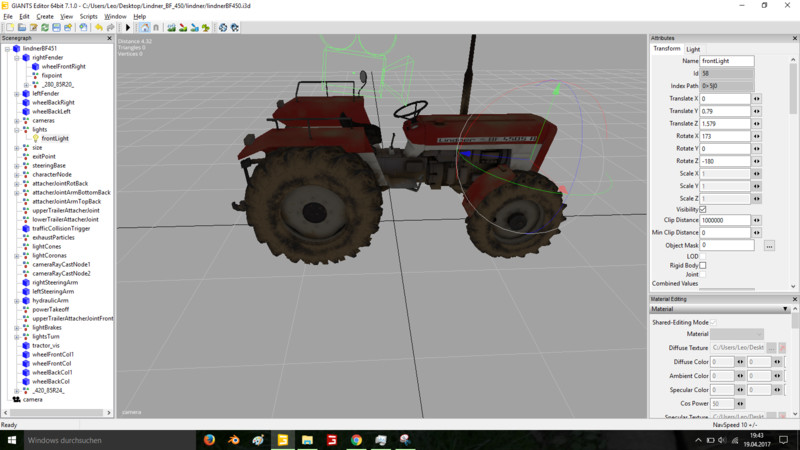Viewport: 800px width, 450px height.
Task: Open the Material dropdown
Action: 744,334
